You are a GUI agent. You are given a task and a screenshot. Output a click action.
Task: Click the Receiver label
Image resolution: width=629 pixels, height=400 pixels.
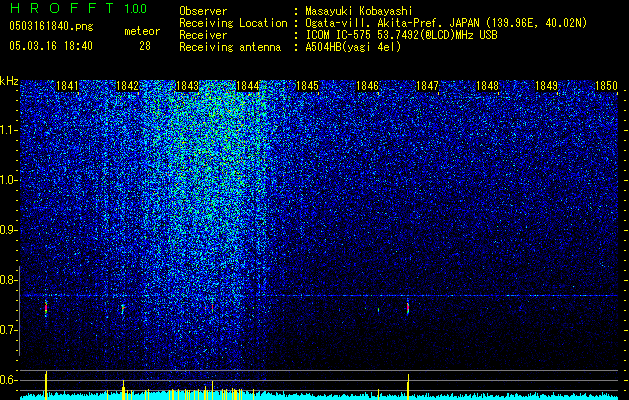pos(203,35)
